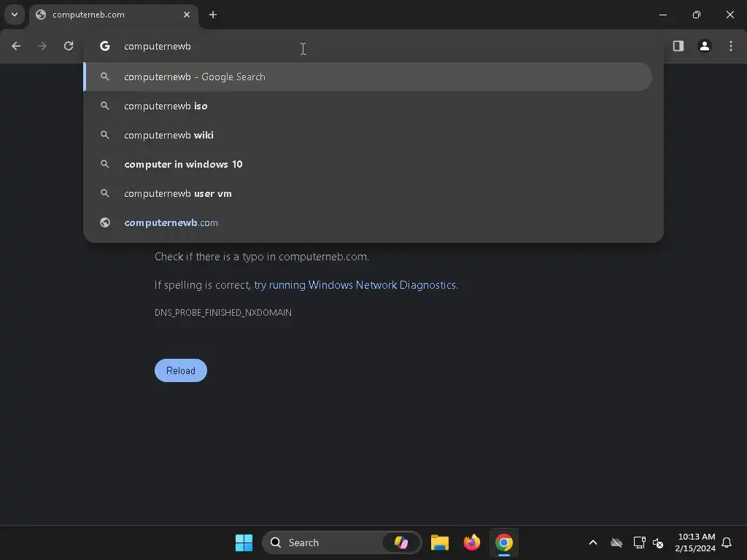Viewport: 747px width, 560px height.
Task: Click 'try running Windows Network Diagnostics' link
Action: tap(355, 285)
